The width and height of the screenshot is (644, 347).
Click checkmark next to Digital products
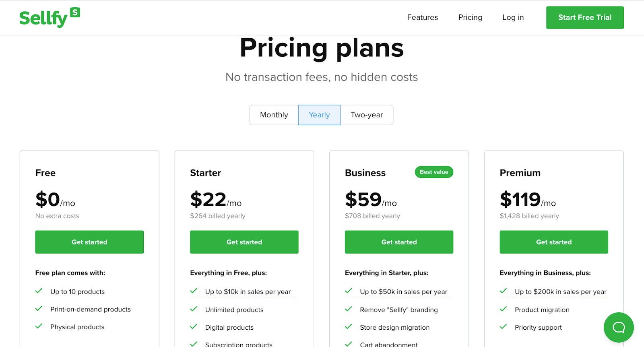(x=194, y=327)
